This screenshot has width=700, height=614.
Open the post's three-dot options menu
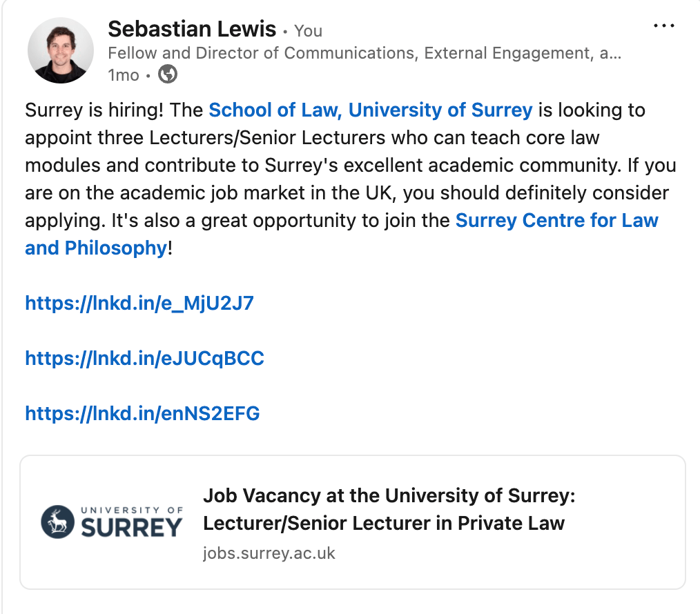pyautogui.click(x=663, y=26)
